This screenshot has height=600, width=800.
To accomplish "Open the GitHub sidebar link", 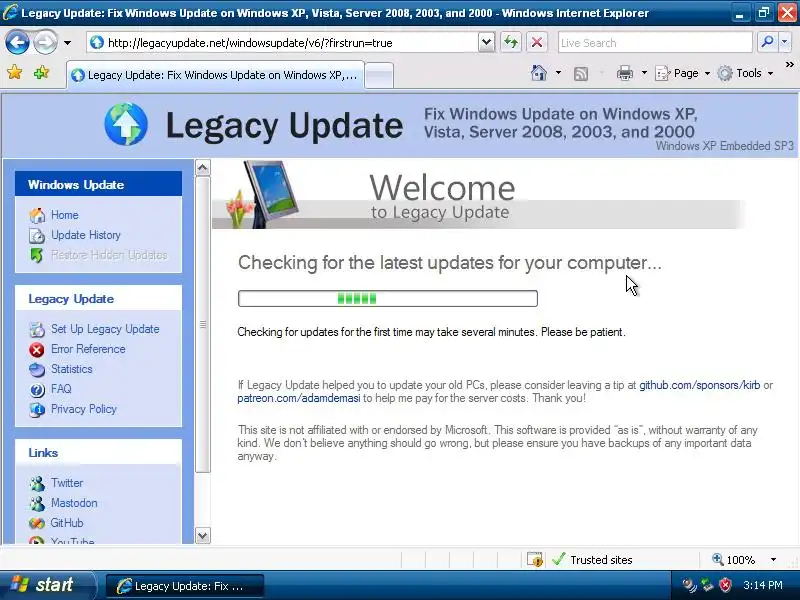I will click(x=66, y=522).
